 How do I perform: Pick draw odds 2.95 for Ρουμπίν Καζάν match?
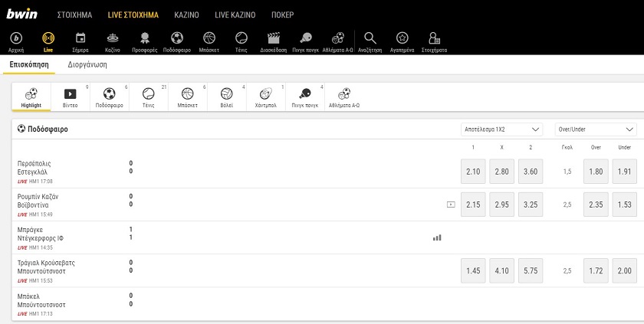click(502, 205)
